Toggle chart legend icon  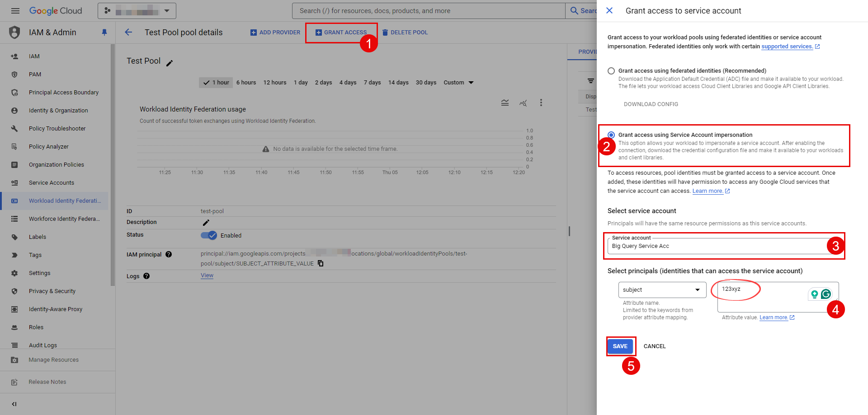click(x=505, y=103)
